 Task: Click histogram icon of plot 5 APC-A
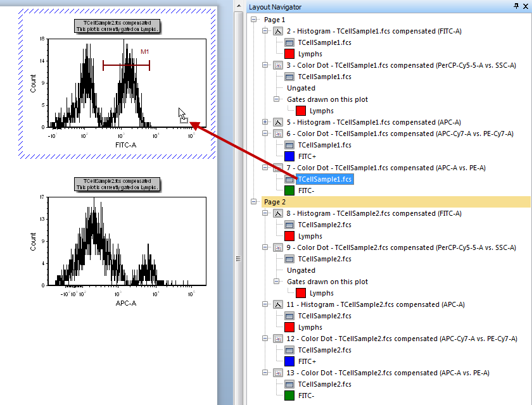coord(277,122)
